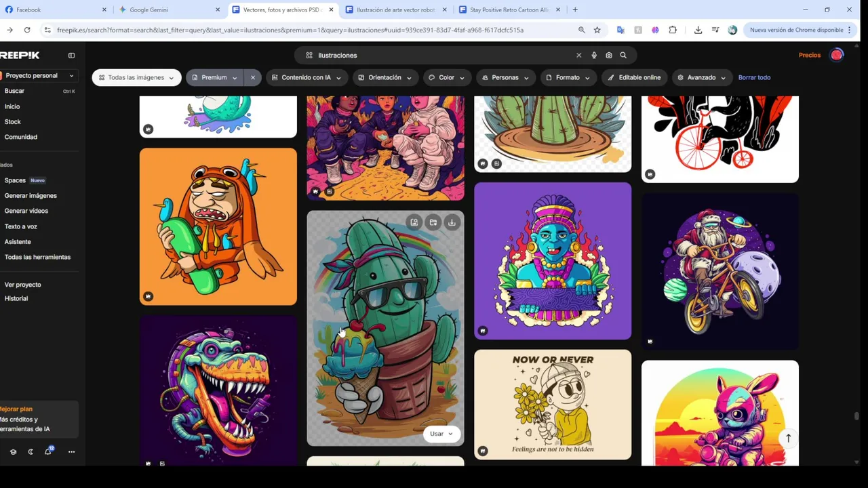The width and height of the screenshot is (868, 488).
Task: Switch to Ilustración de arte vector robot tab
Action: pyautogui.click(x=397, y=9)
